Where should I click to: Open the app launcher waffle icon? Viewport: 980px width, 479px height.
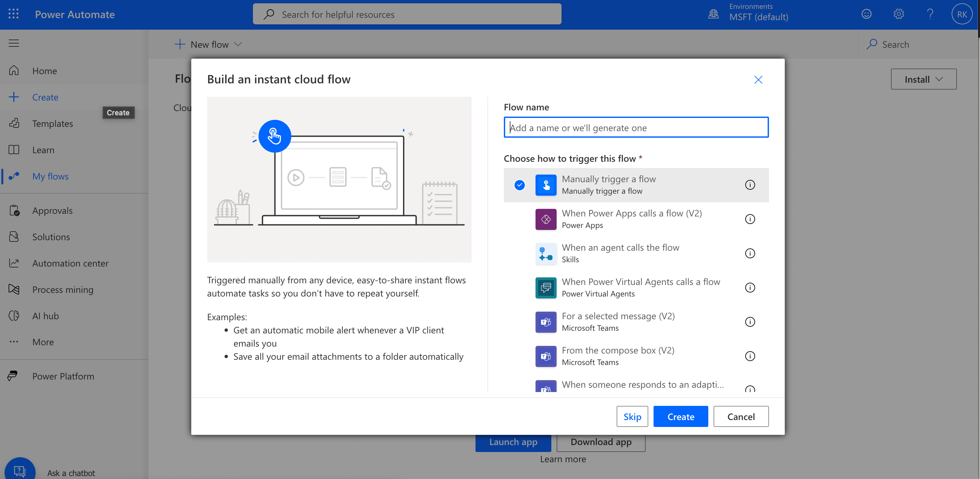coord(14,14)
